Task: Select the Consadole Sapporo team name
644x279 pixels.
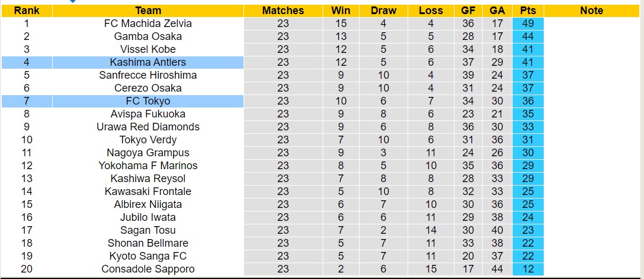Action: pos(148,269)
